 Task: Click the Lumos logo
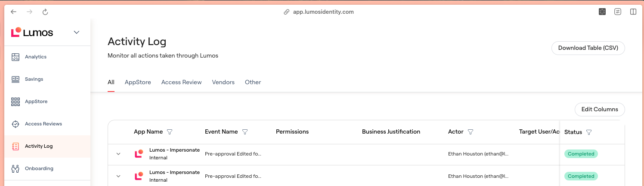[x=32, y=32]
